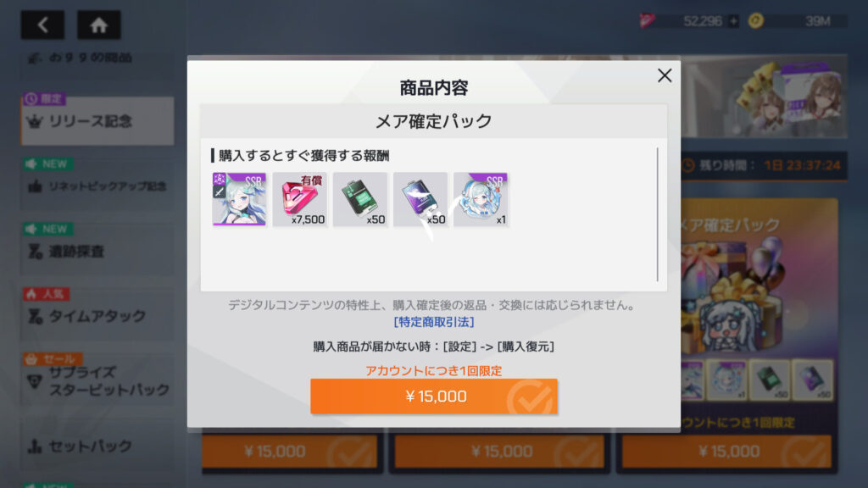Tap the gold coin currency icon

tap(755, 21)
